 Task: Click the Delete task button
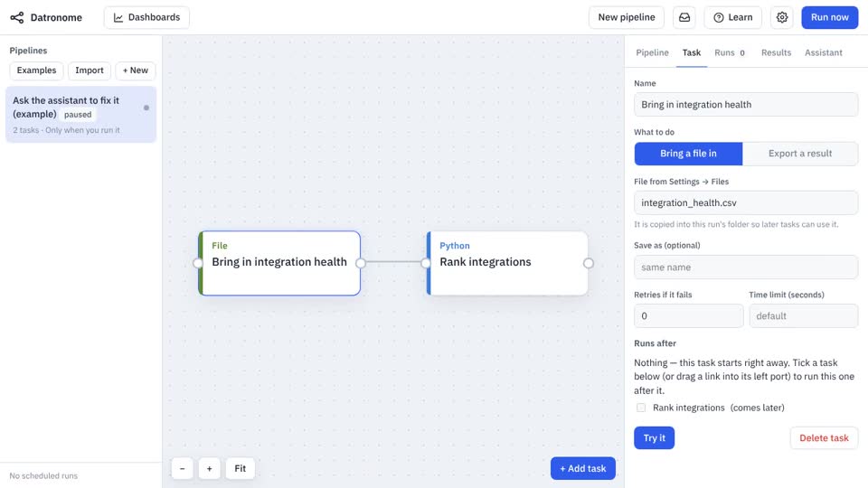(824, 437)
